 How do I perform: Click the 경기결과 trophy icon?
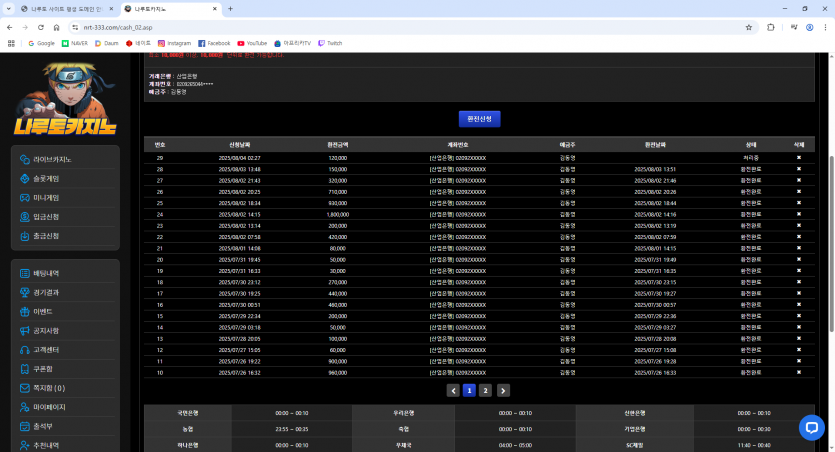[x=24, y=293]
